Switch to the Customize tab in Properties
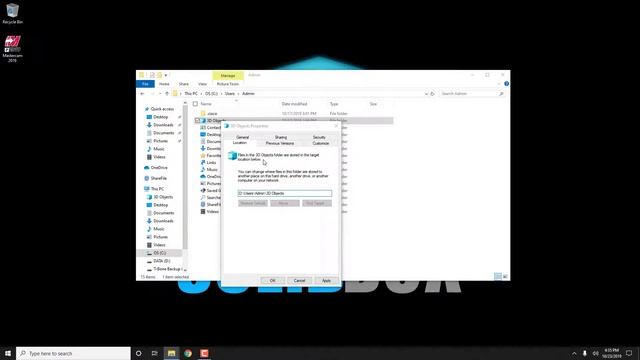 pos(321,143)
